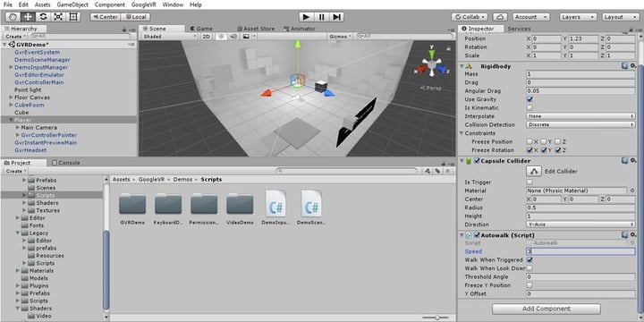Open scene effects image icon

(246, 36)
